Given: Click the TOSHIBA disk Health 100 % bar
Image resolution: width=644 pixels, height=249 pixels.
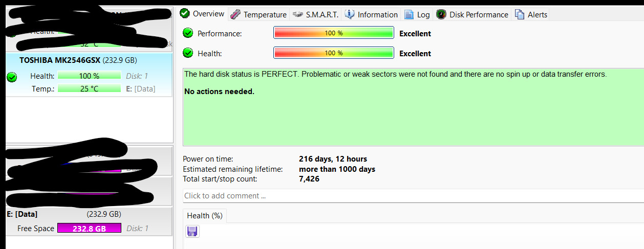Looking at the screenshot, I should [x=89, y=76].
